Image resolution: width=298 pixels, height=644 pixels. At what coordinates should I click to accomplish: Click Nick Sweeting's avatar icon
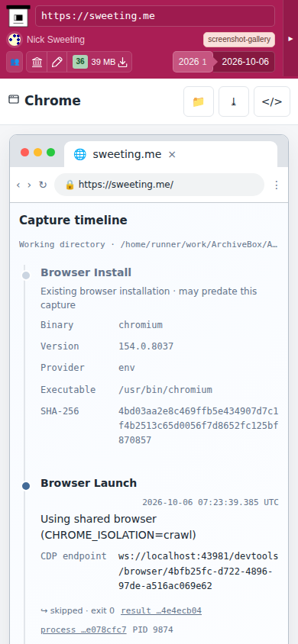(x=15, y=40)
